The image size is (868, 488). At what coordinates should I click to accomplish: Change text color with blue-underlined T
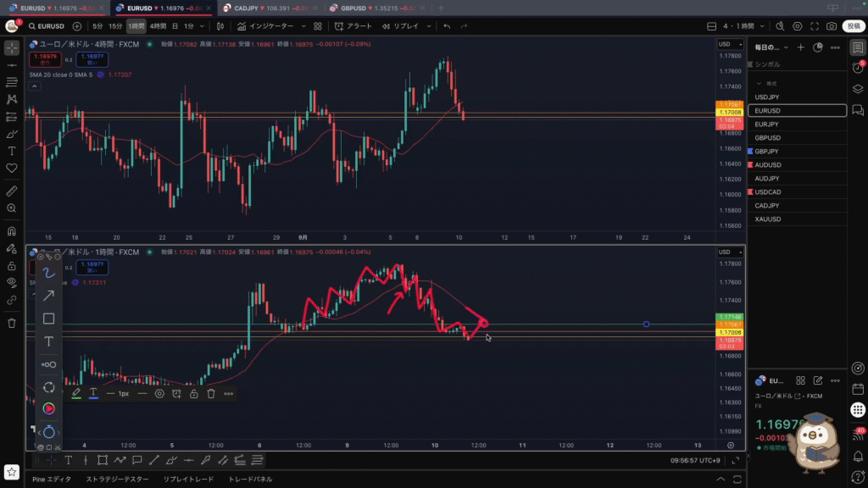(x=93, y=394)
